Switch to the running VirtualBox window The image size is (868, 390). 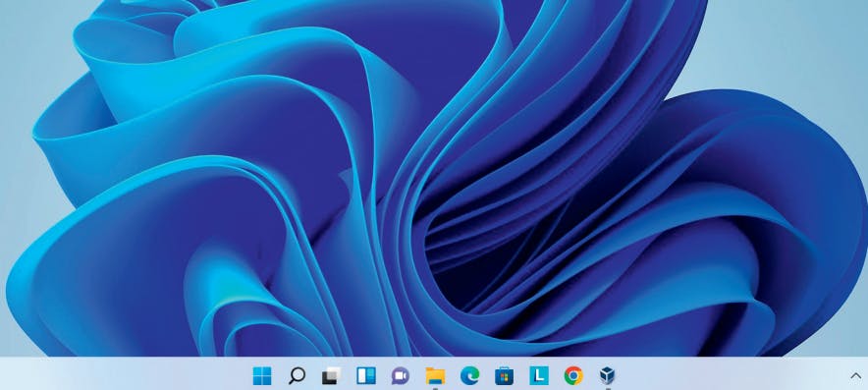(x=608, y=375)
